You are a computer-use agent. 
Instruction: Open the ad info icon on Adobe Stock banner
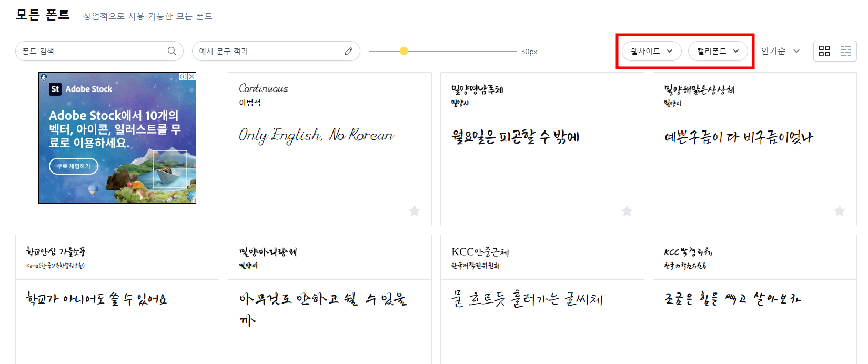point(184,76)
